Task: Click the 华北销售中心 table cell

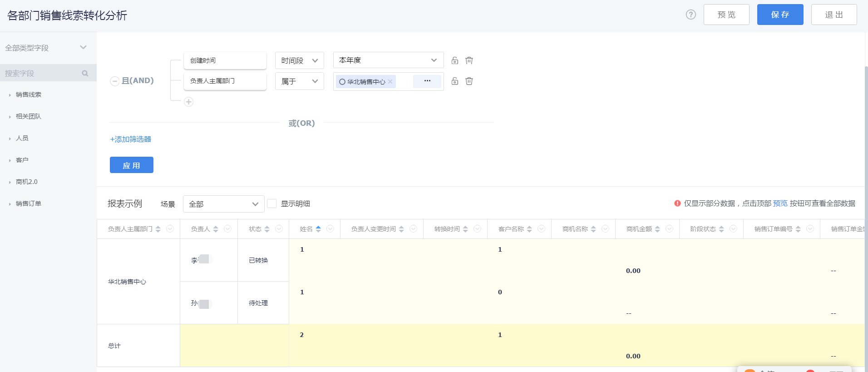Action: pos(138,282)
